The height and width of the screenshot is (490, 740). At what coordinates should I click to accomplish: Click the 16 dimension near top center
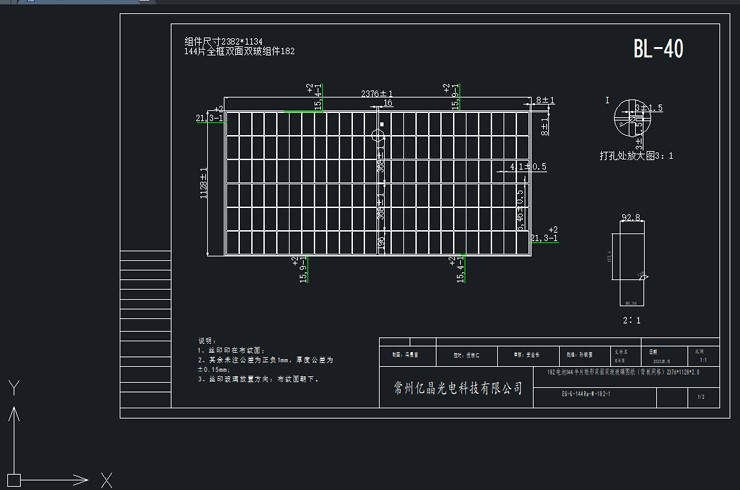387,103
